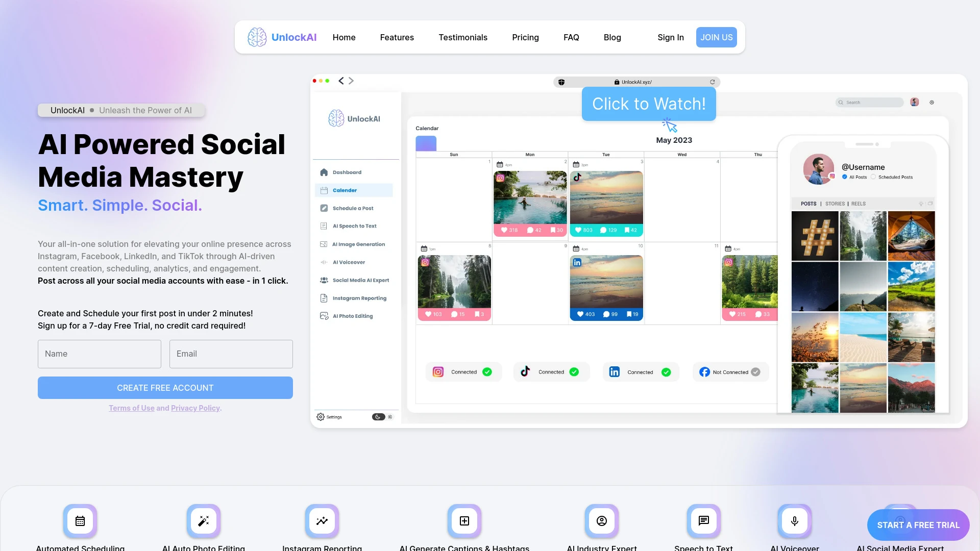The width and height of the screenshot is (980, 551).
Task: Expand the forward navigation arrow
Action: (x=351, y=81)
